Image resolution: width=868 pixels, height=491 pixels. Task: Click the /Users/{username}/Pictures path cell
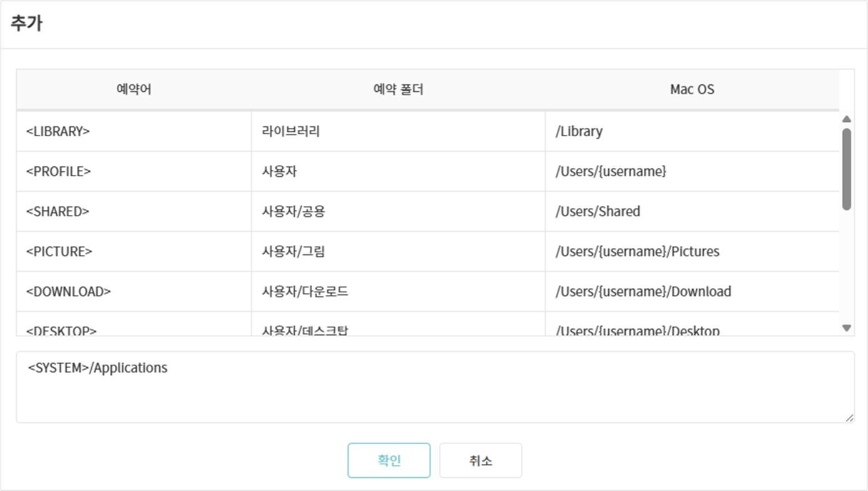pyautogui.click(x=637, y=251)
